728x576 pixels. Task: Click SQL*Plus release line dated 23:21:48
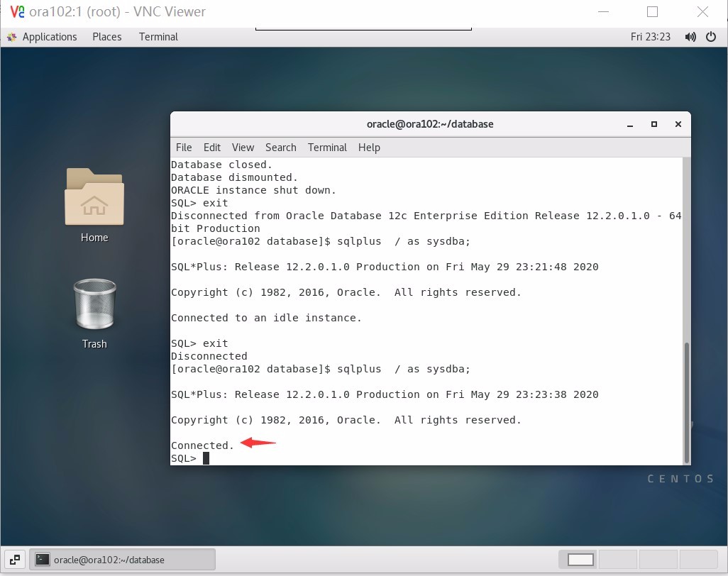[385, 267]
